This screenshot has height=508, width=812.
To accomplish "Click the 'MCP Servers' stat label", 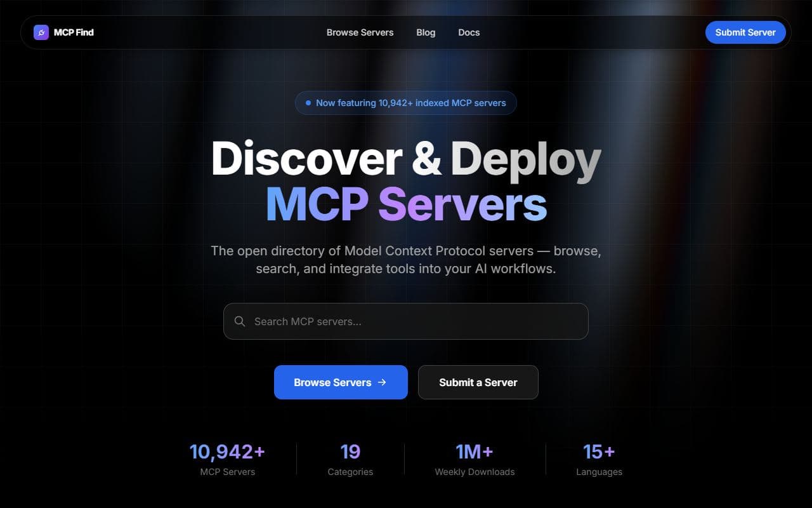I will click(x=227, y=472).
